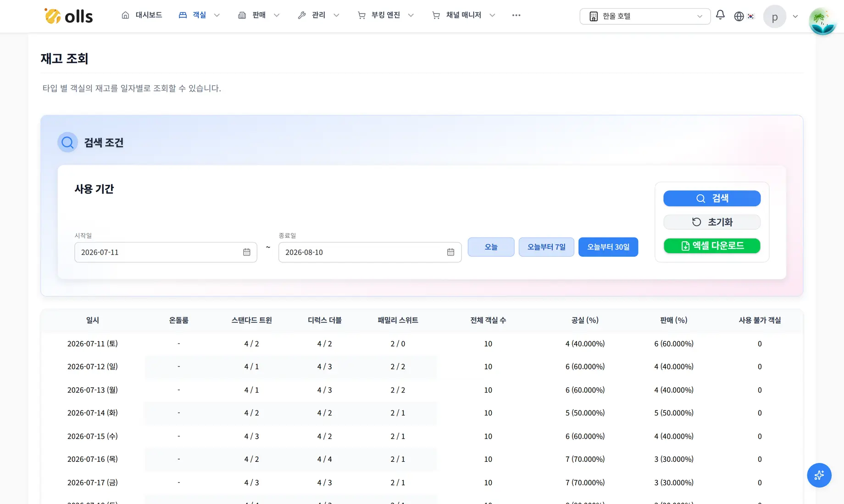
Task: Expand the user avatar chevron
Action: pyautogui.click(x=795, y=17)
